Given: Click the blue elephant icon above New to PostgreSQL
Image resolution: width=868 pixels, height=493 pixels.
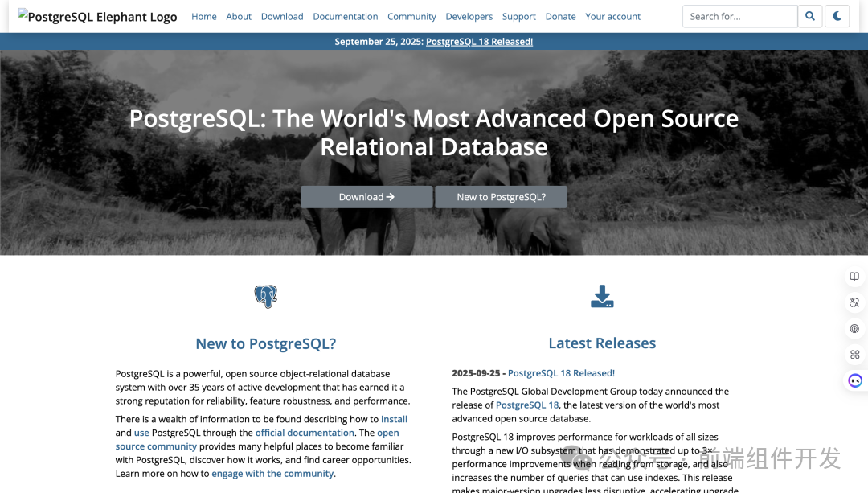Looking at the screenshot, I should point(266,296).
